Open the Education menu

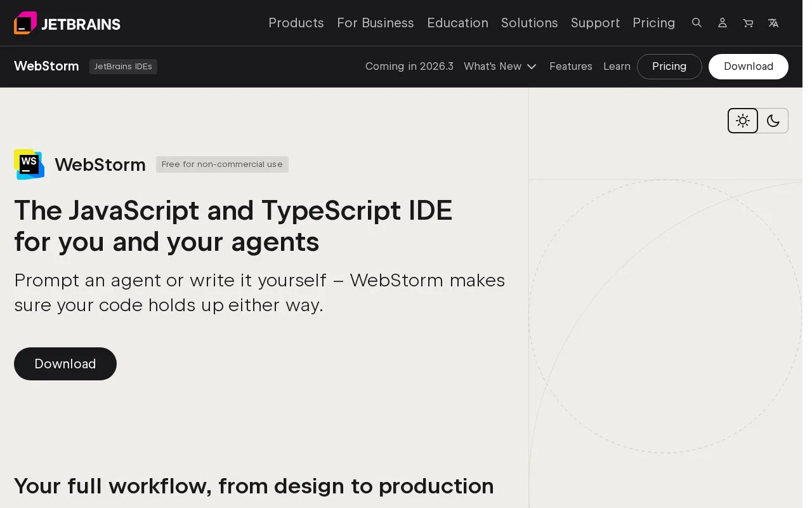(x=457, y=23)
